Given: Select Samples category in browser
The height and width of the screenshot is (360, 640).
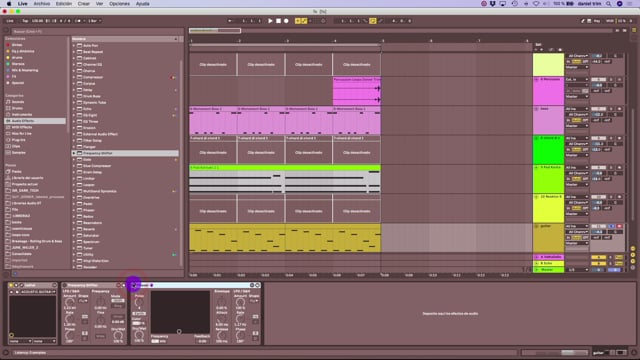Looking at the screenshot, I should coord(35,153).
